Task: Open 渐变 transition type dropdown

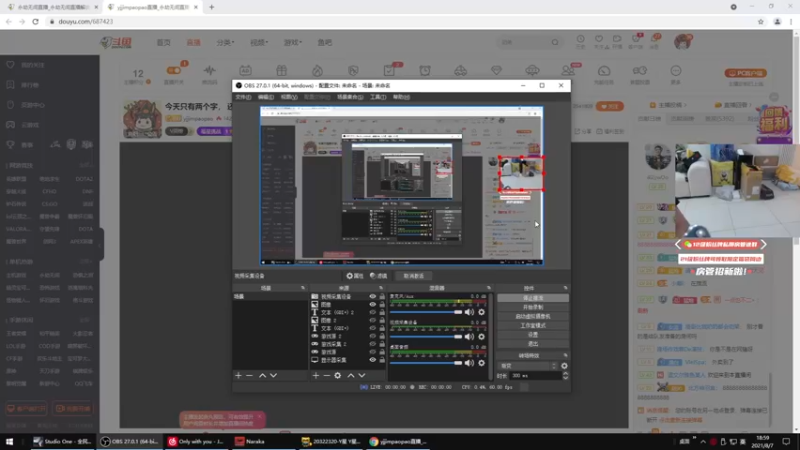Action: point(528,366)
